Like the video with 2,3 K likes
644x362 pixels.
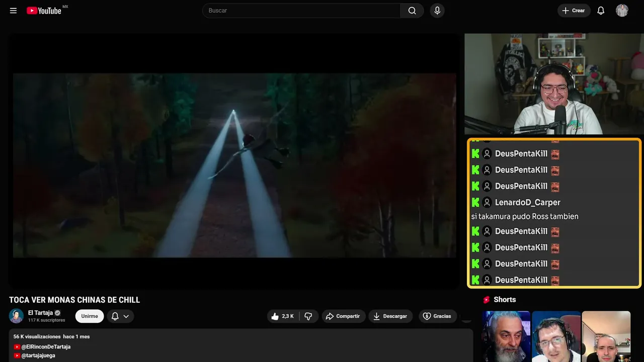(282, 316)
